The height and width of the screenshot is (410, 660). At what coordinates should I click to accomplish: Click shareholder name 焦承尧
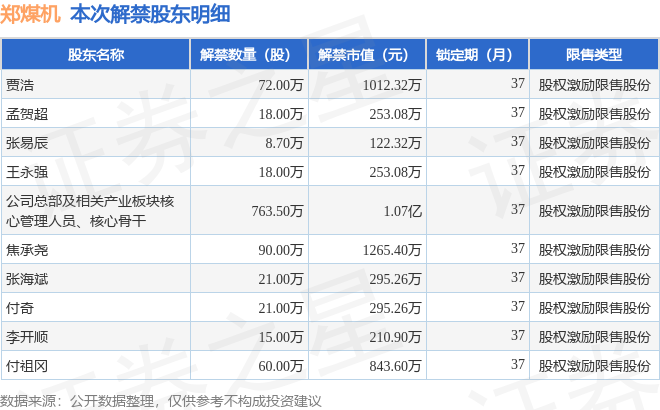point(27,250)
